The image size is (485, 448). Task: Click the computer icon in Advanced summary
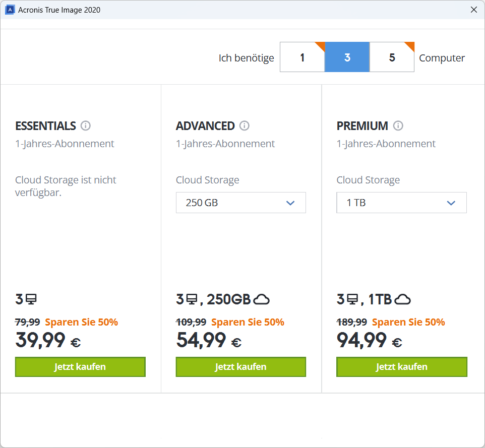point(192,300)
